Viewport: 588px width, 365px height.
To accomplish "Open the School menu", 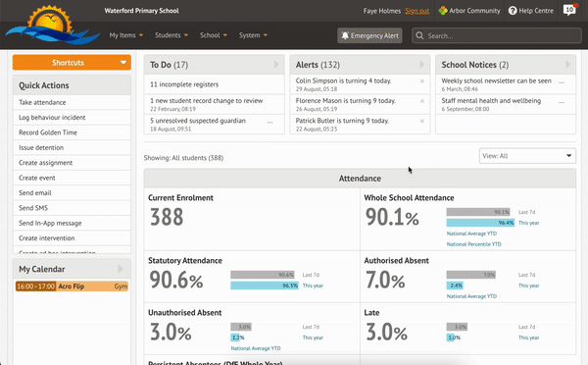I will pos(214,35).
